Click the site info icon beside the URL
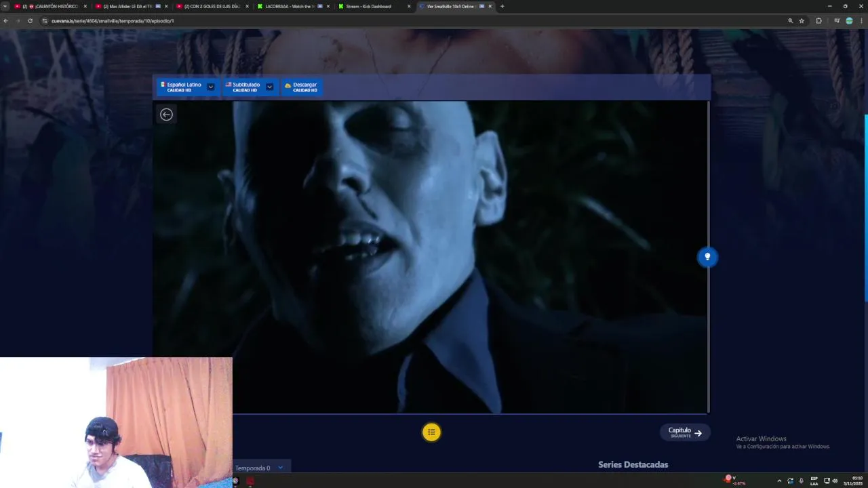Screen dimensions: 868x488 point(45,21)
